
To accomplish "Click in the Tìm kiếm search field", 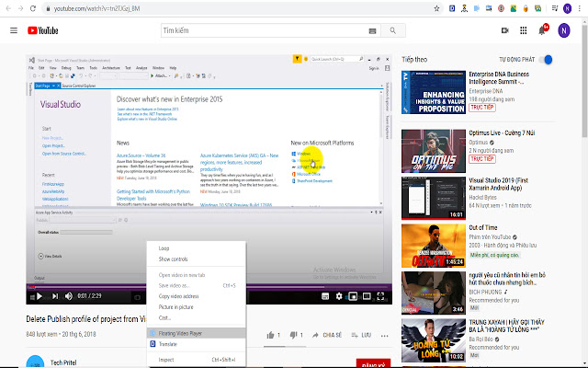I will click(262, 30).
